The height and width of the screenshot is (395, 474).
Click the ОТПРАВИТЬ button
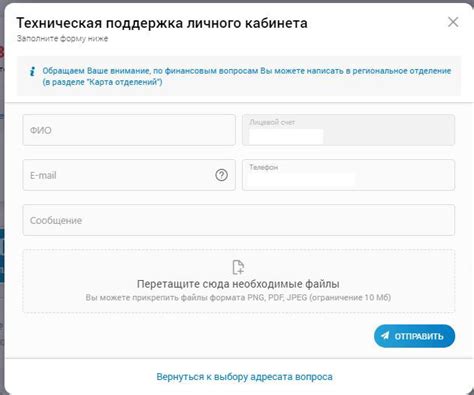(x=414, y=336)
